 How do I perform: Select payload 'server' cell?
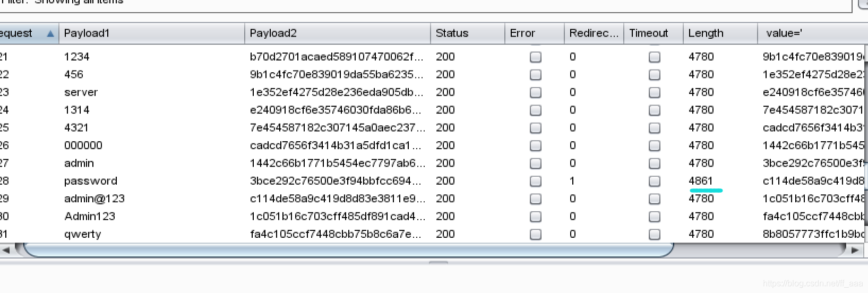(81, 92)
